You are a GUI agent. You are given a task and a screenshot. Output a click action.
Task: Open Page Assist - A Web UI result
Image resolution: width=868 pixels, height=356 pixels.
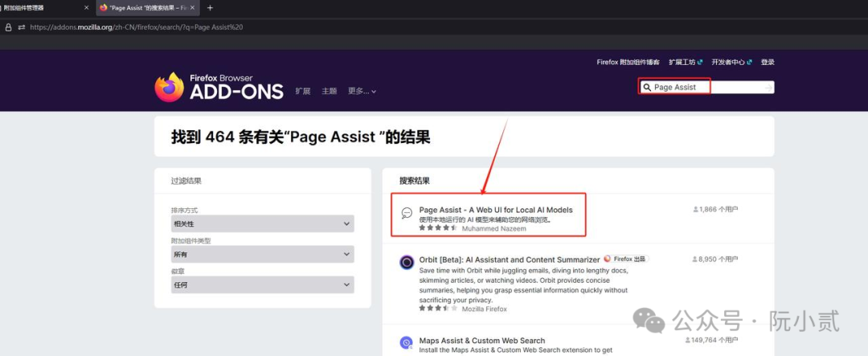pos(496,210)
